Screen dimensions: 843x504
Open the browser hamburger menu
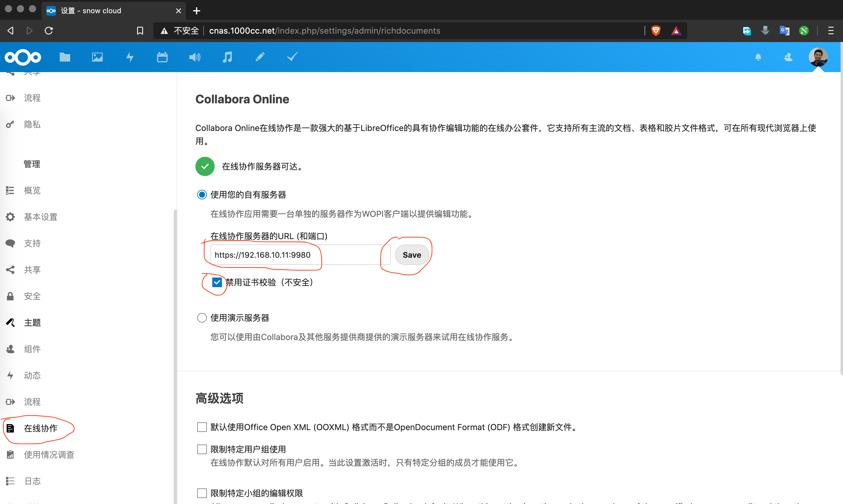(831, 31)
